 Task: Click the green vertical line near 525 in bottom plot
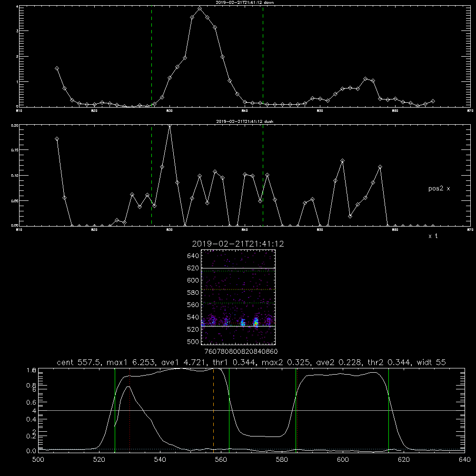pyautogui.click(x=115, y=410)
